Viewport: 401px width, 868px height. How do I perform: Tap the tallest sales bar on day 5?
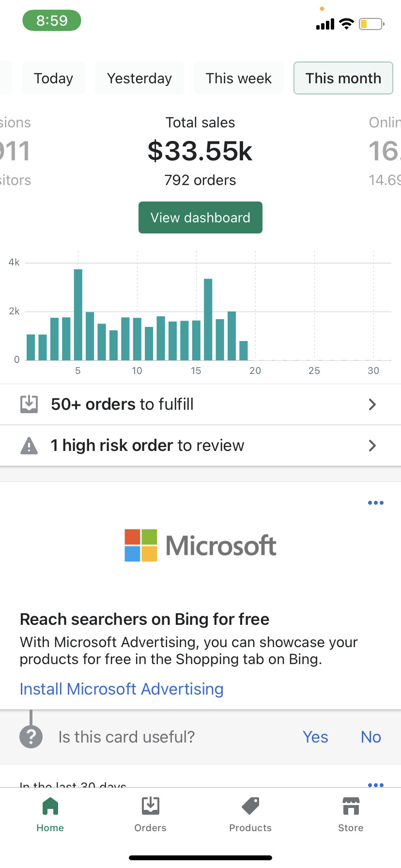78,315
